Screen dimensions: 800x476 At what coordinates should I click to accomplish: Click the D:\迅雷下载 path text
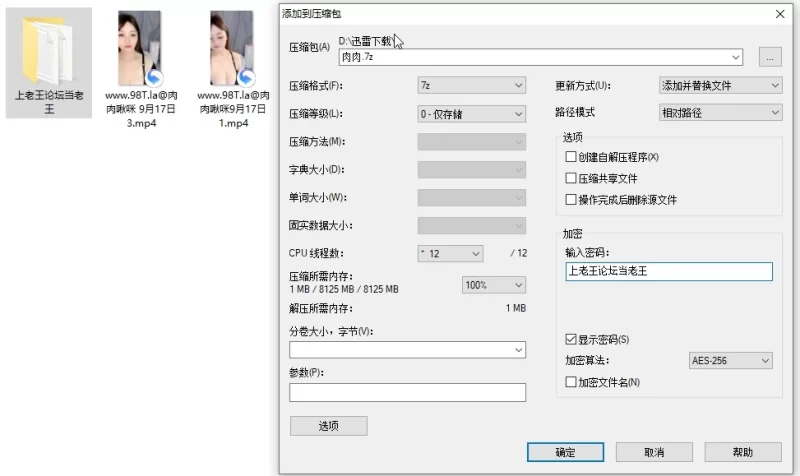pos(366,41)
